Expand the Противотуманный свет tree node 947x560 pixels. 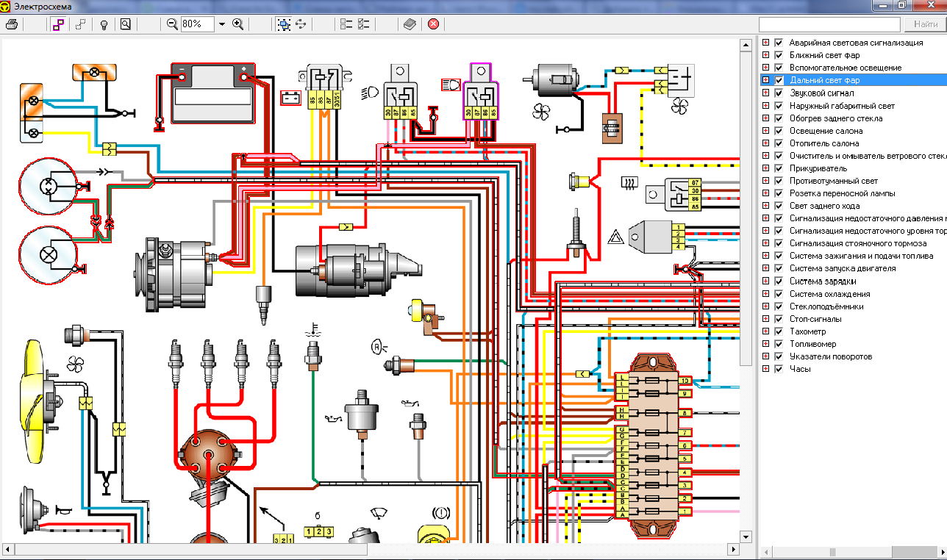coord(765,181)
